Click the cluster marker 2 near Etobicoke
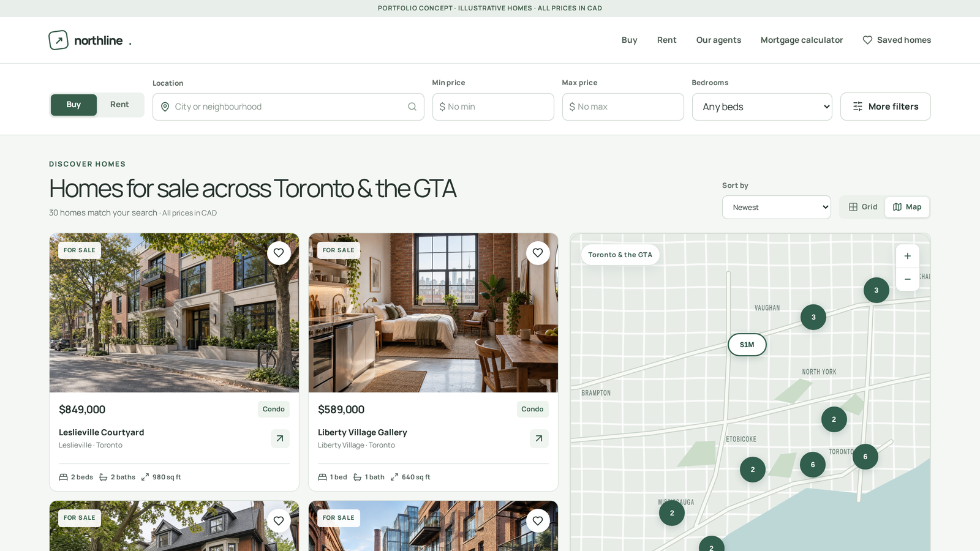The width and height of the screenshot is (980, 551). pos(753,470)
